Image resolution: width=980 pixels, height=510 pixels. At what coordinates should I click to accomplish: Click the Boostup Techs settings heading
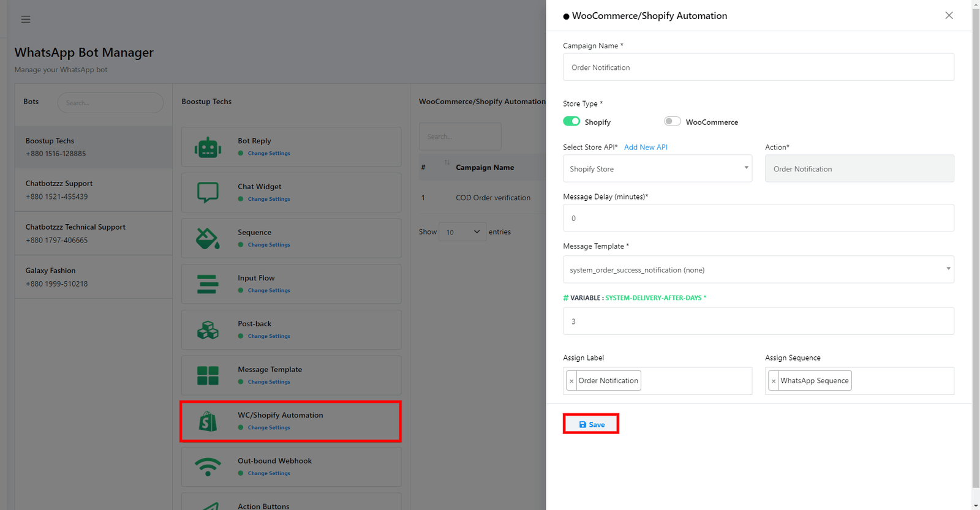pos(206,102)
